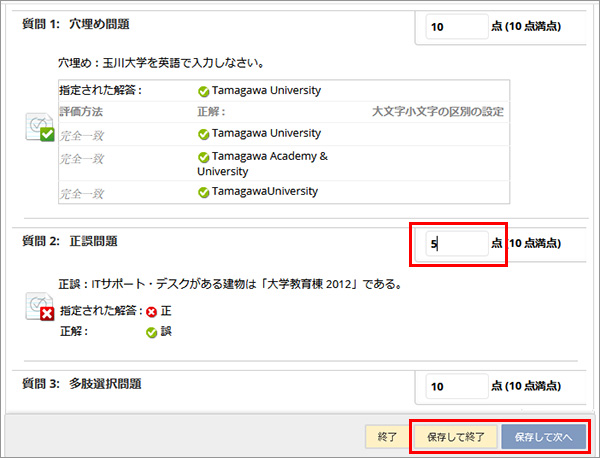Click the 質問 1: 穴埋め問題 heading

(76, 24)
